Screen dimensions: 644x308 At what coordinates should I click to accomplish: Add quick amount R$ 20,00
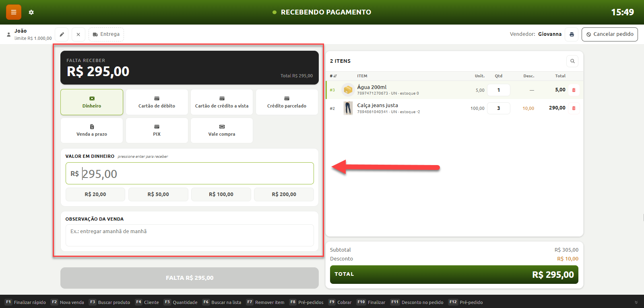[x=95, y=194]
